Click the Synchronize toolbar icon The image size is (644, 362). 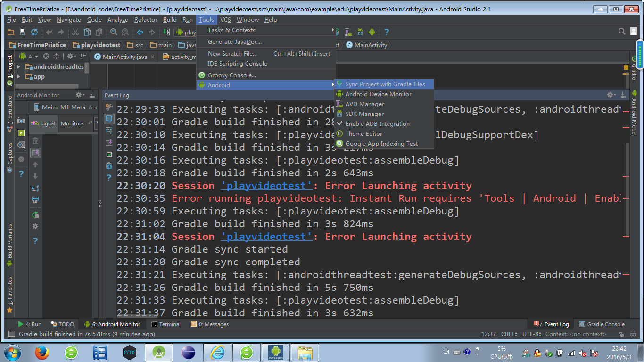point(34,32)
